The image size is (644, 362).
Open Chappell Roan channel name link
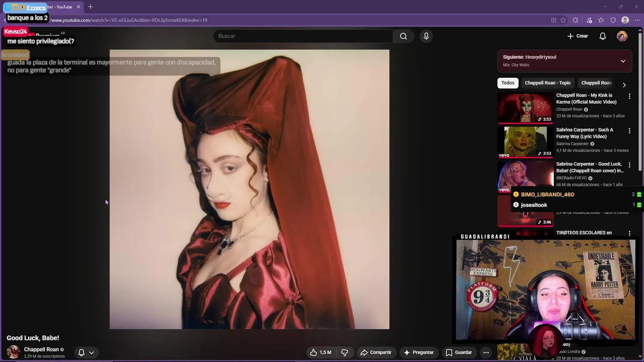41,349
